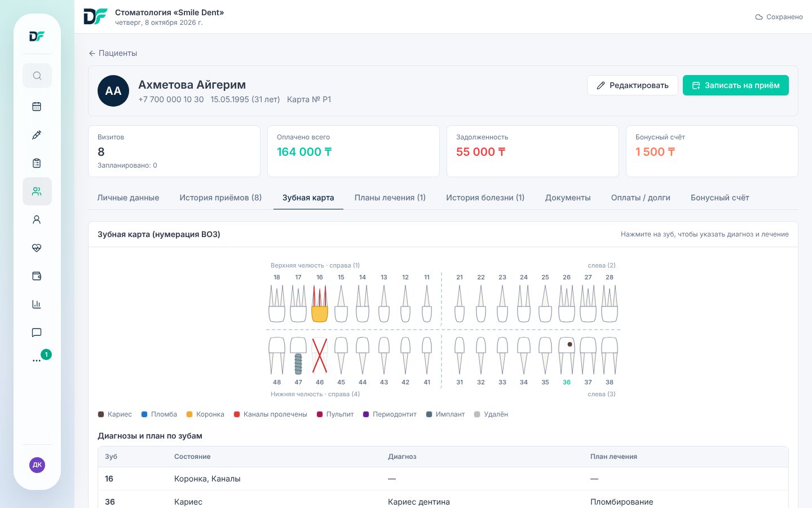812x508 pixels.
Task: Select implant tooth 47 on the chart
Action: coord(298,356)
